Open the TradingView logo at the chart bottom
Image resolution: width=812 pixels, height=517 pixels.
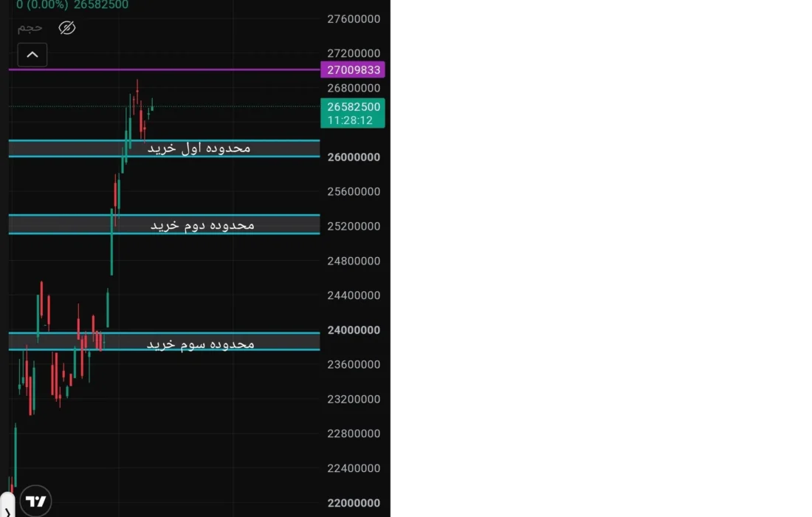tap(35, 501)
